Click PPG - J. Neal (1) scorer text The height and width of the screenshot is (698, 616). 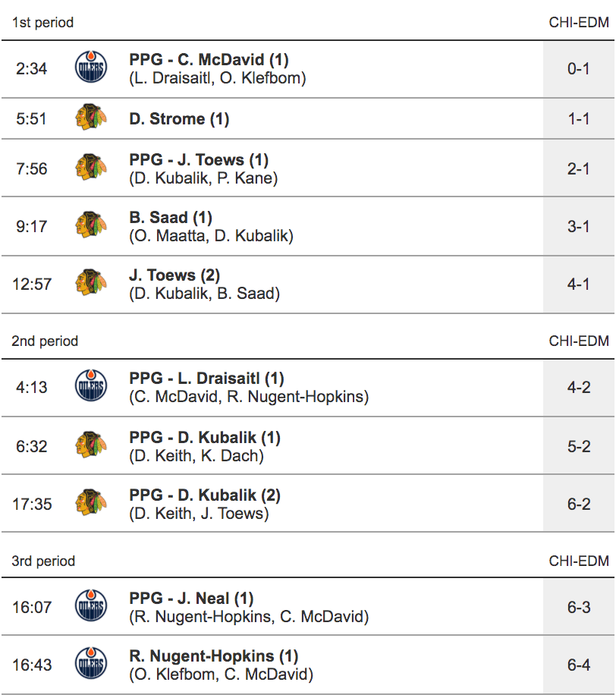(191, 599)
